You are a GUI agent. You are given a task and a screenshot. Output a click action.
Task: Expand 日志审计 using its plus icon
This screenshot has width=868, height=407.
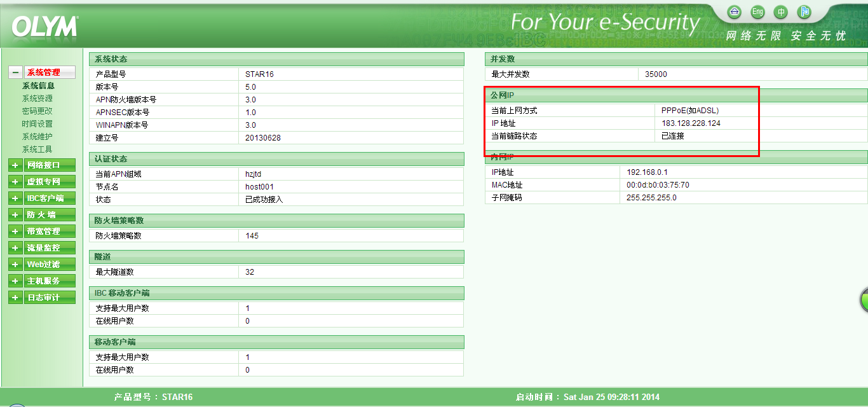(x=15, y=298)
